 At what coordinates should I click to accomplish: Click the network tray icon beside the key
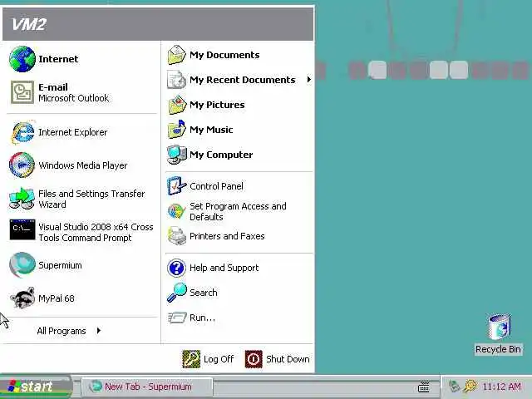455,386
